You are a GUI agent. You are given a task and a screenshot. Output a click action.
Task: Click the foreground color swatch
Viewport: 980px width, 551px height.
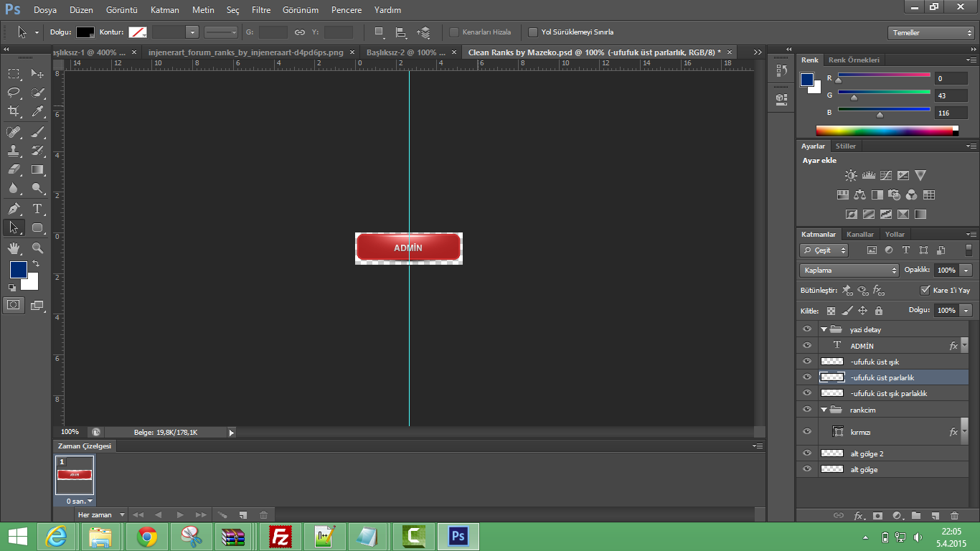pyautogui.click(x=19, y=270)
